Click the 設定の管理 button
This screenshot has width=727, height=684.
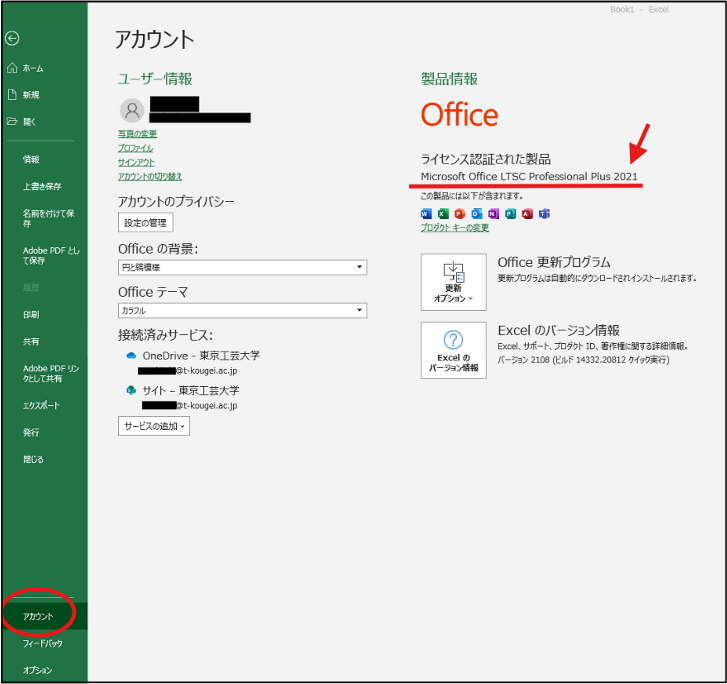[x=146, y=223]
